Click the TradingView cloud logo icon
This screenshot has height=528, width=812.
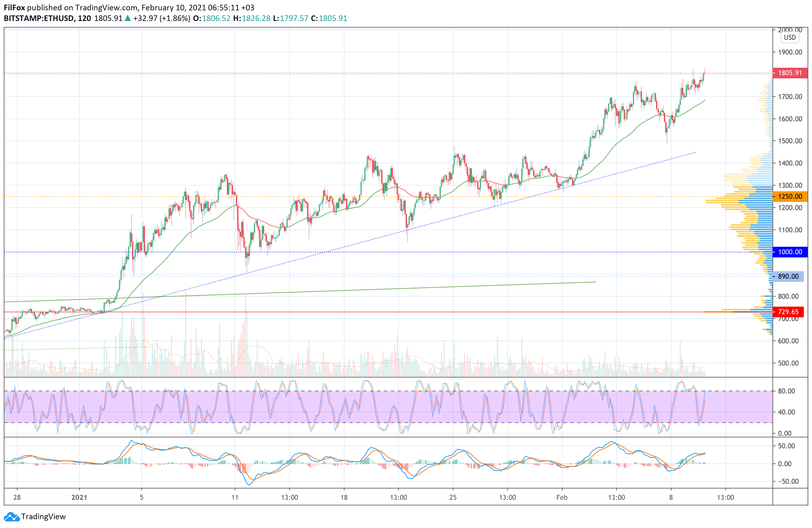12,517
